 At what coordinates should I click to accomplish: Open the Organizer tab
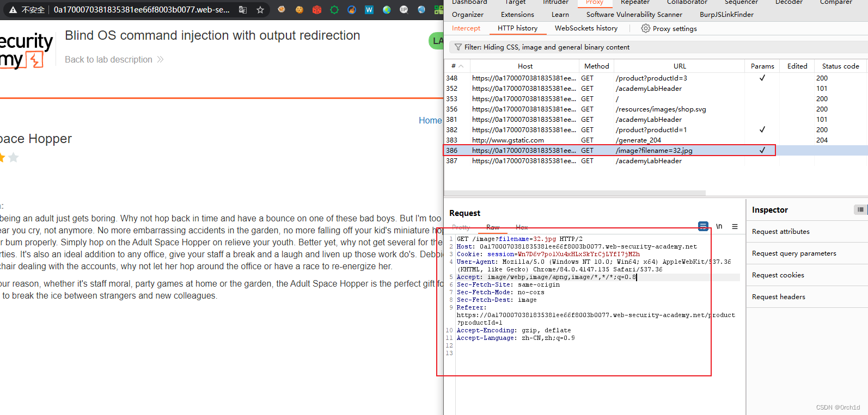point(468,15)
